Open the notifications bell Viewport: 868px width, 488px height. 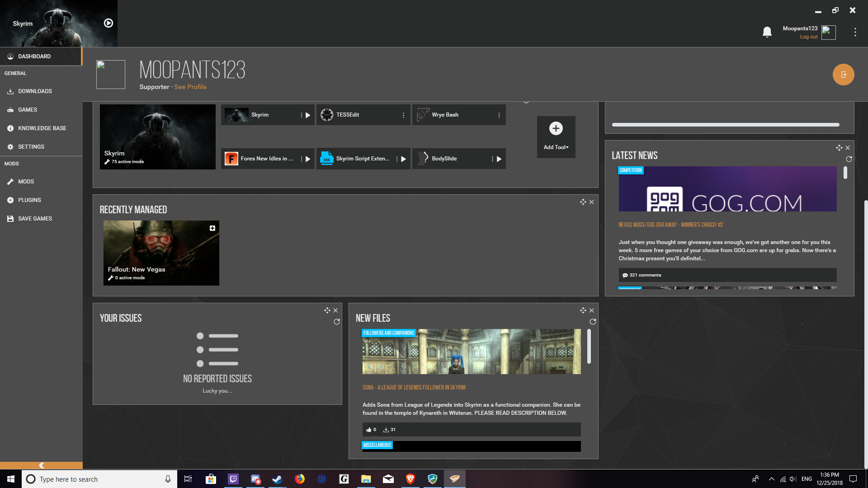[x=767, y=32]
